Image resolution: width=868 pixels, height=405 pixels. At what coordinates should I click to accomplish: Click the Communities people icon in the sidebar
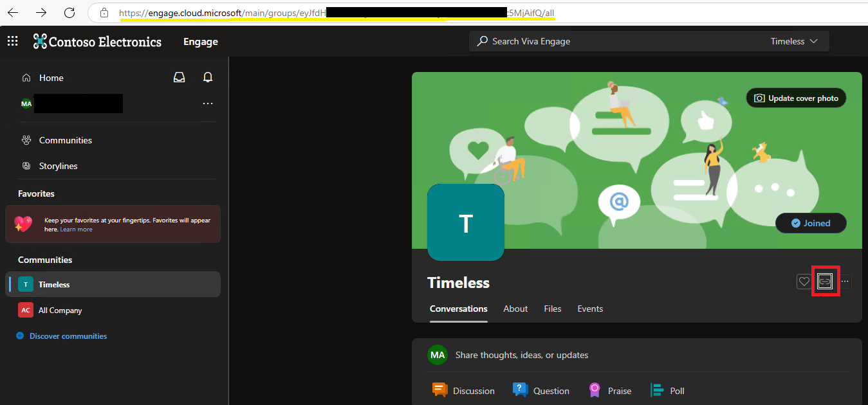click(x=26, y=140)
